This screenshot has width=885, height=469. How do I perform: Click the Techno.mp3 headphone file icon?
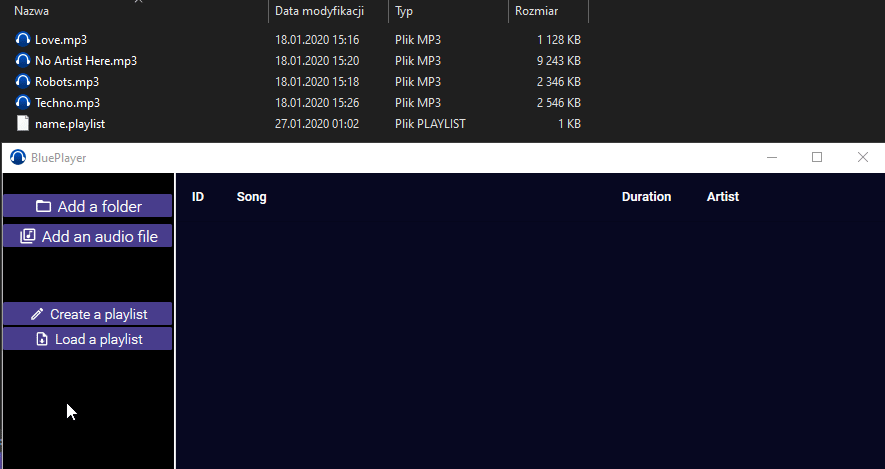click(x=23, y=103)
